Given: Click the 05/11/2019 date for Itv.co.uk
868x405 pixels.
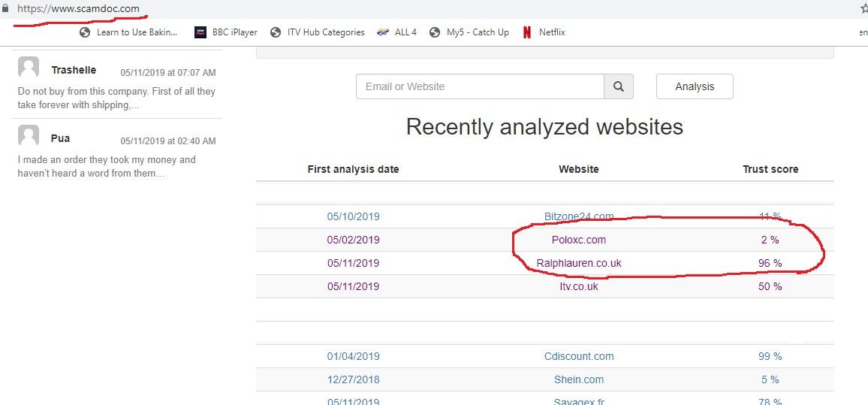Looking at the screenshot, I should click(x=353, y=286).
